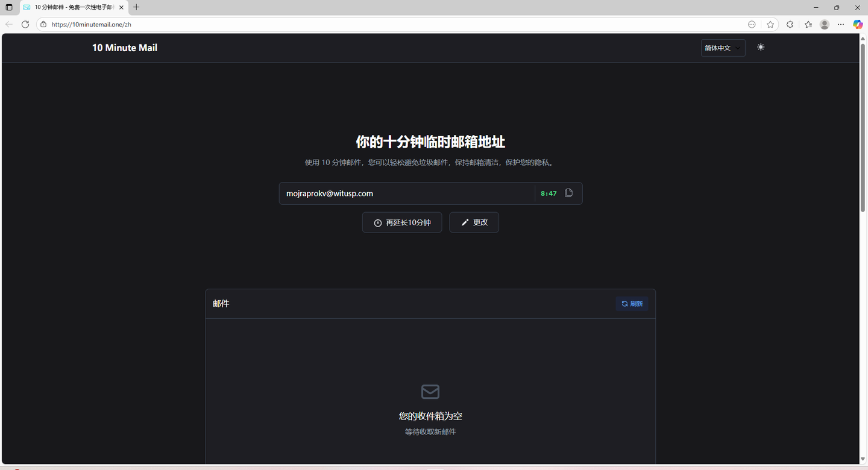Screen dimensions: 868x470
Task: Click the 更改 button to change address
Action: click(x=474, y=222)
